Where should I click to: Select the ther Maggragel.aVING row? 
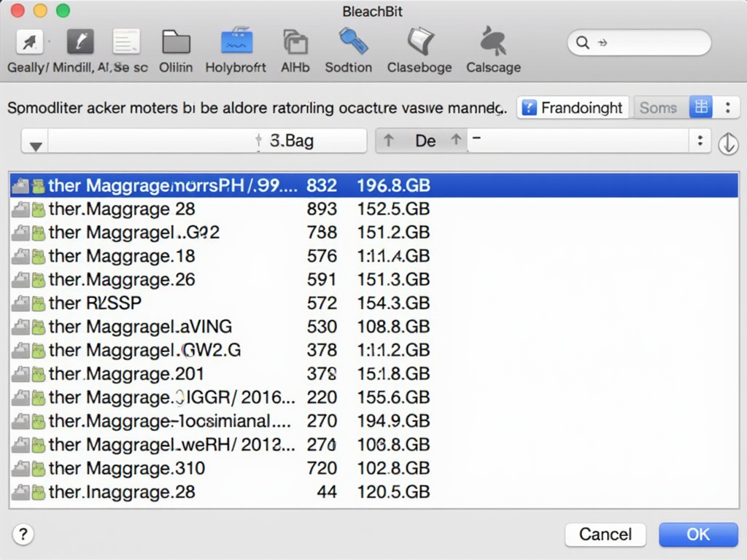pyautogui.click(x=374, y=327)
